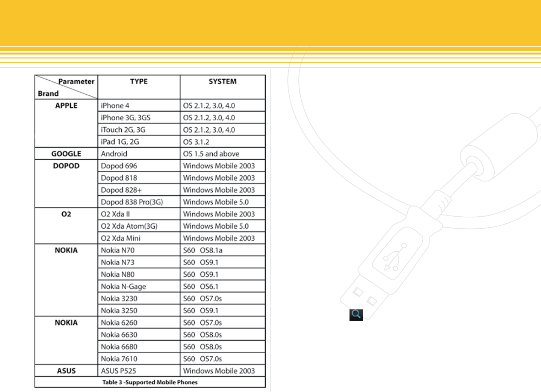Click the "S60 OS8.1a" system cell

tap(223, 250)
